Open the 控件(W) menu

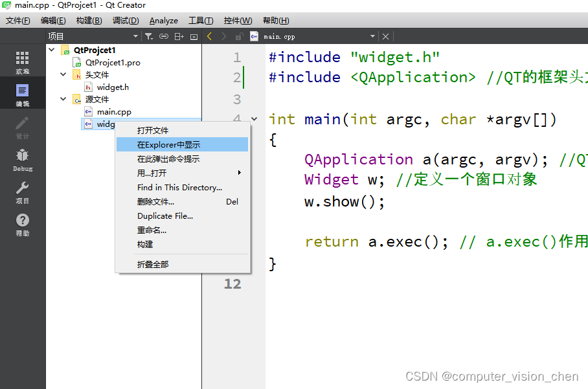click(x=238, y=21)
